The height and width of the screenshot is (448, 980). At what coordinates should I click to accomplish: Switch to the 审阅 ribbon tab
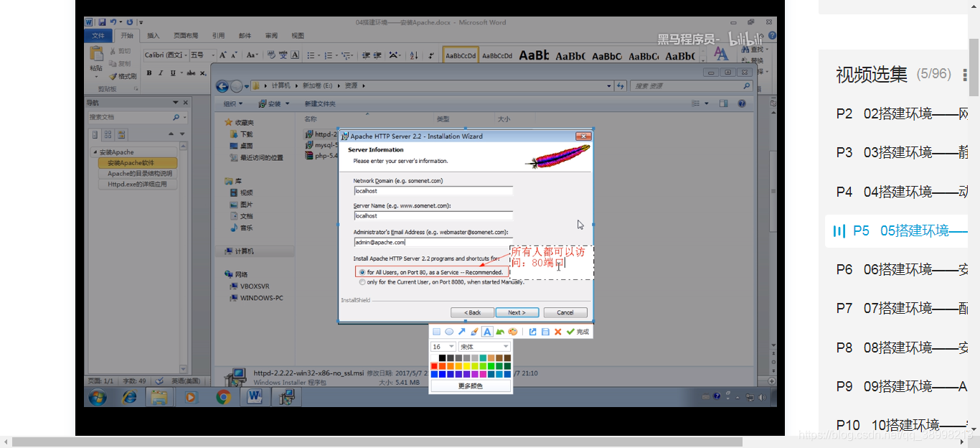(271, 35)
